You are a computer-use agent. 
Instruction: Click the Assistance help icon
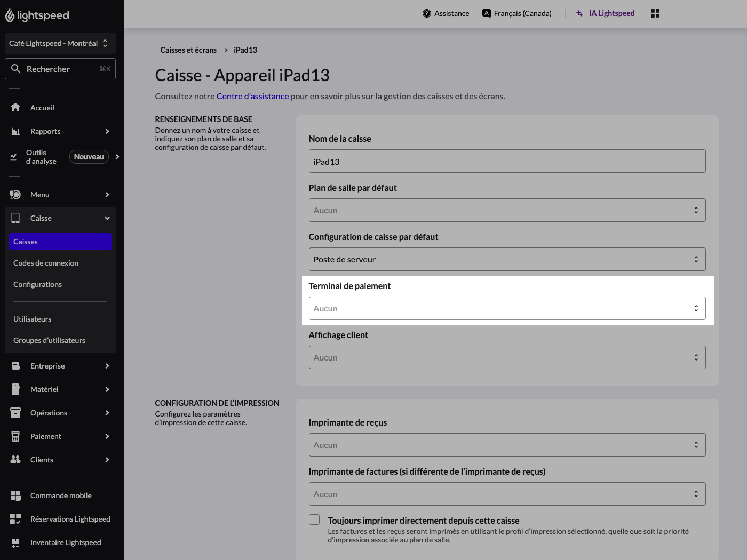(427, 13)
